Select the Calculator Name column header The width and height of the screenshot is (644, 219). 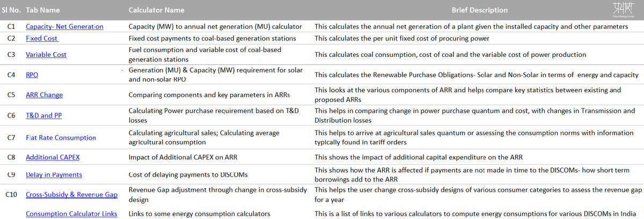tap(157, 10)
